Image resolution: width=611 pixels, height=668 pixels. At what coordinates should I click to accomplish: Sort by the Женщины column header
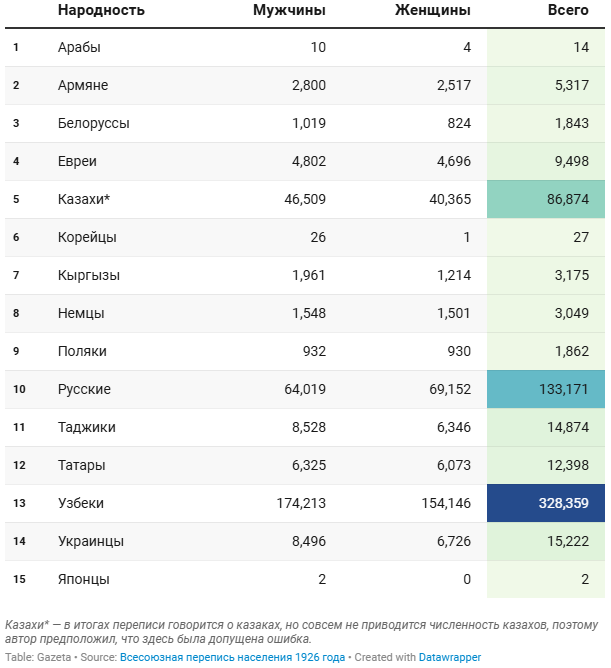point(432,10)
